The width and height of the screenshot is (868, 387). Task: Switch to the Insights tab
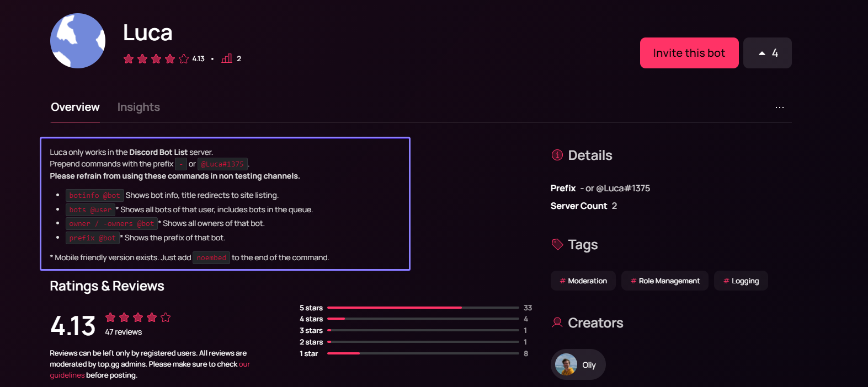tap(139, 107)
